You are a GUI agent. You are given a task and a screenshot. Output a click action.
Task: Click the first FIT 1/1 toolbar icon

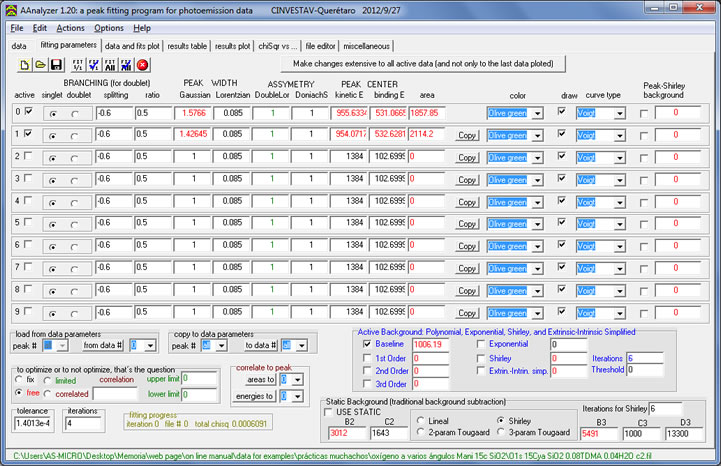[x=76, y=64]
